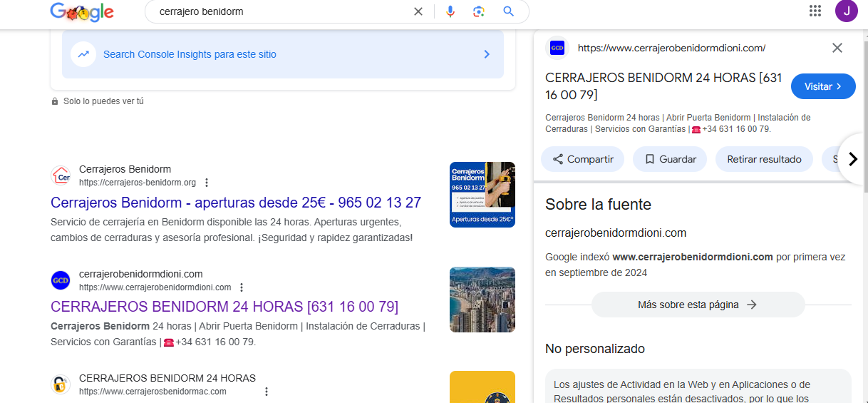
Task: Click the blue Cerrajeros Benidorm thumbnail image
Action: [482, 195]
